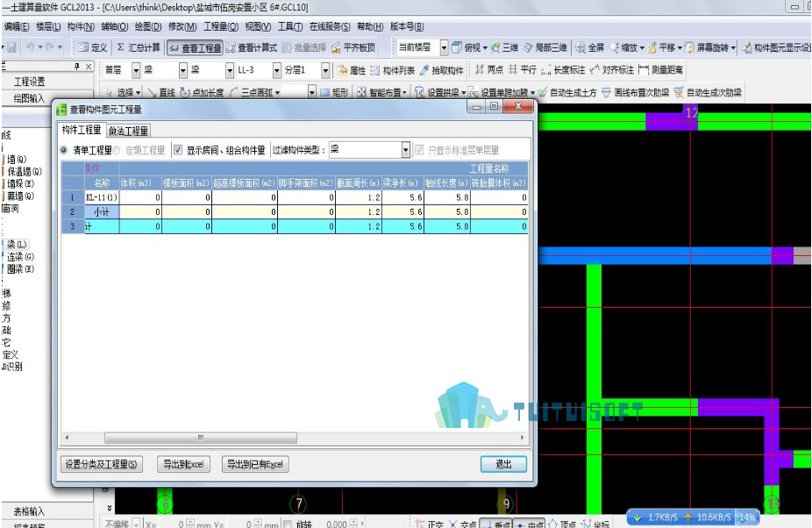
Task: Click 查看工程量 view quantities tool
Action: tap(196, 47)
